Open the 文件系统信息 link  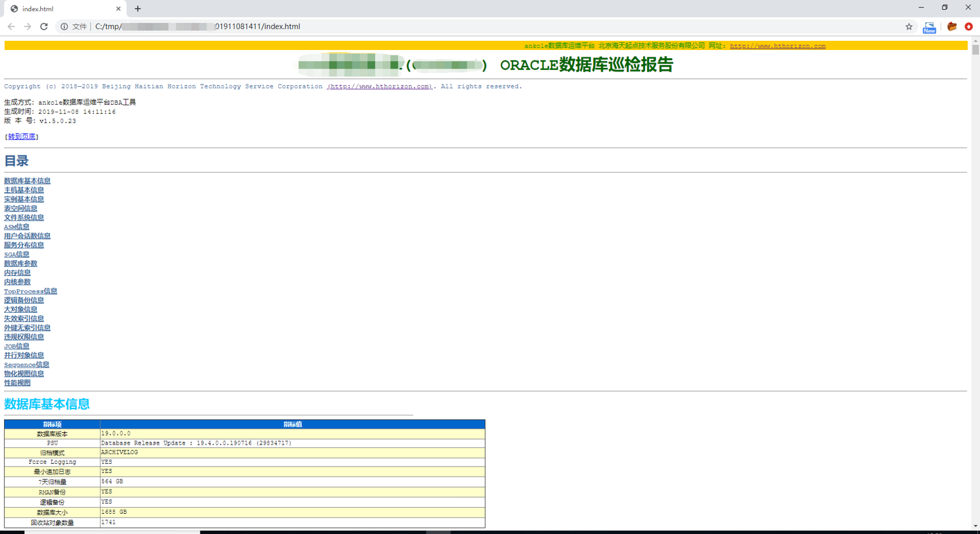24,218
